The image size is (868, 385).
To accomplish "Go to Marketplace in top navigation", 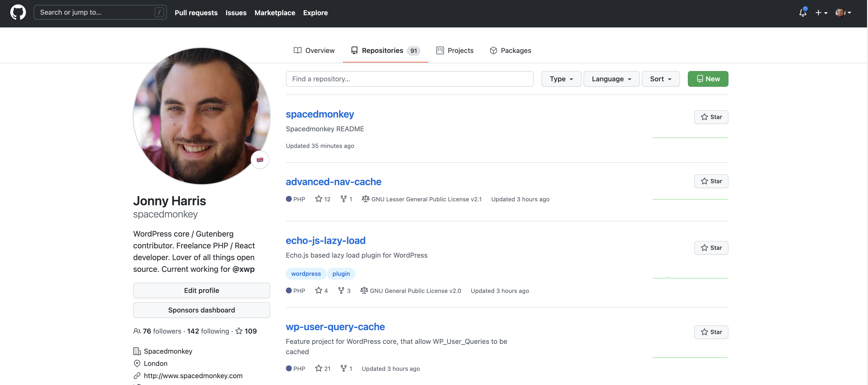I will [x=275, y=12].
